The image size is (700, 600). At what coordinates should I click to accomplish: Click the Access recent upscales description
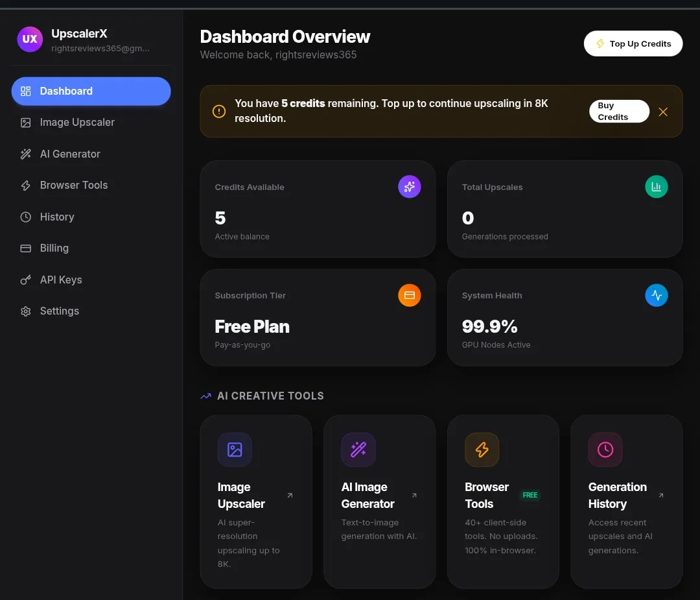point(620,536)
